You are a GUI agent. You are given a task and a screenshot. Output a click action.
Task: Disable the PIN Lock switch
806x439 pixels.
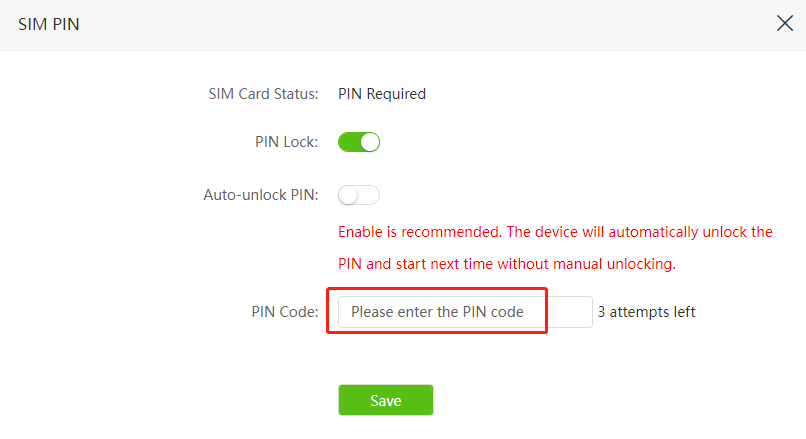tap(359, 142)
